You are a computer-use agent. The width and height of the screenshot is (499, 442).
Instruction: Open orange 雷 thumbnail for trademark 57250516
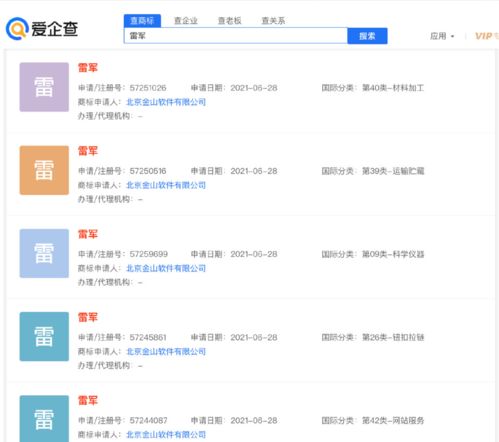click(44, 170)
